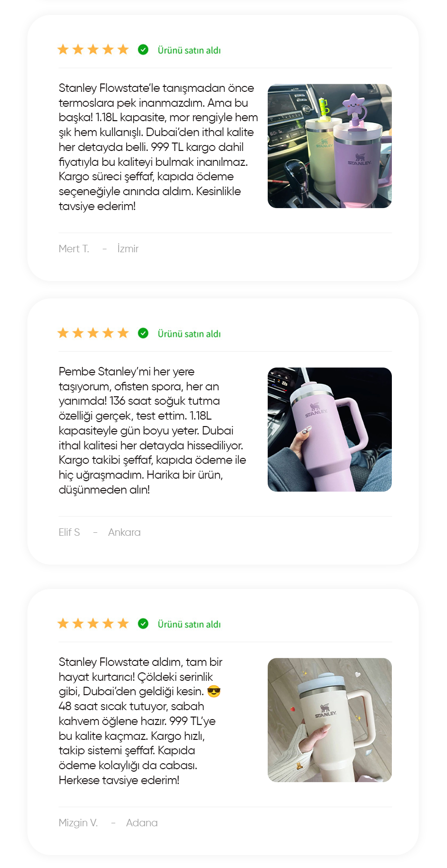The width and height of the screenshot is (447, 868).
Task: Click the city label İzmir
Action: [x=128, y=248]
